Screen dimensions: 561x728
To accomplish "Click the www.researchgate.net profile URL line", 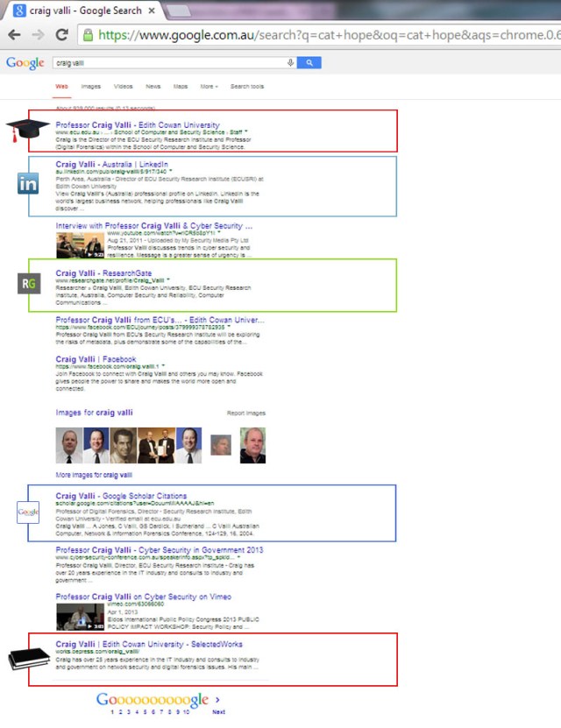I will click(x=112, y=280).
